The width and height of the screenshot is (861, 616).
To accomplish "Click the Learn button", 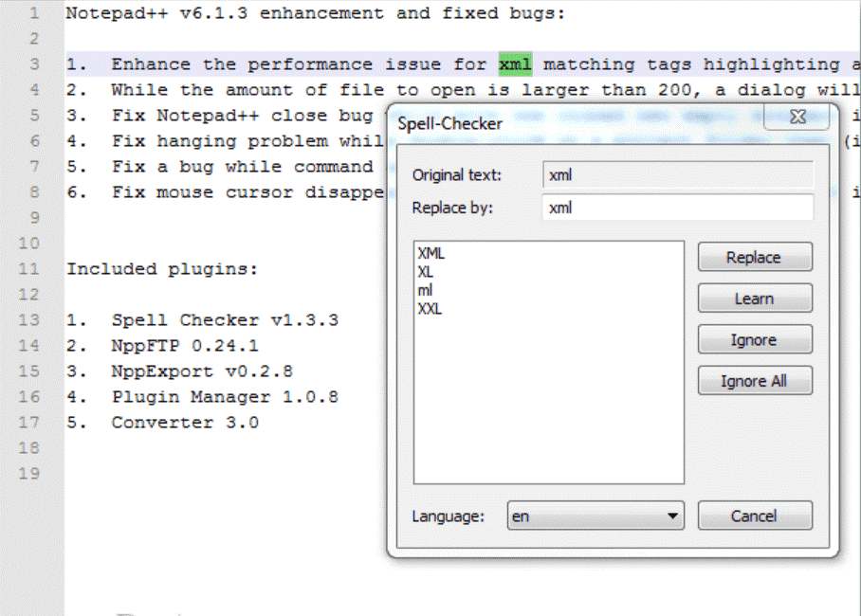I will pos(755,299).
